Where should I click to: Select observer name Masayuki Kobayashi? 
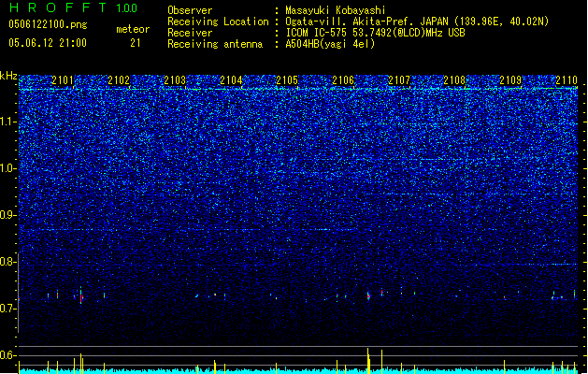click(336, 10)
